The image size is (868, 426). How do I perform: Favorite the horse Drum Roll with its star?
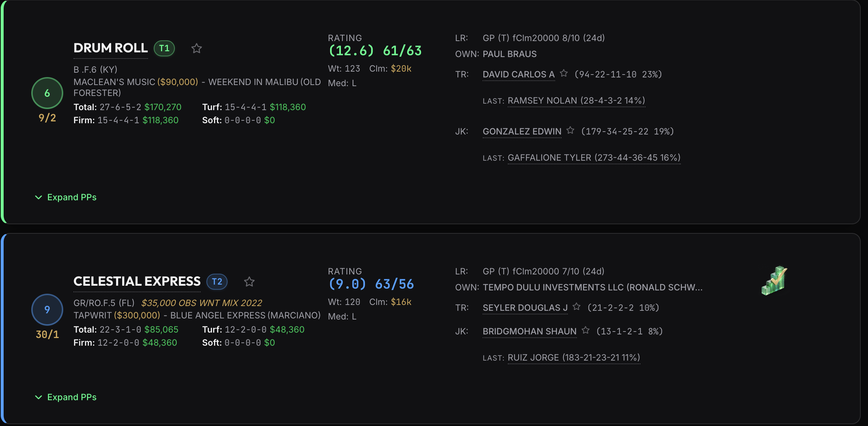(197, 48)
